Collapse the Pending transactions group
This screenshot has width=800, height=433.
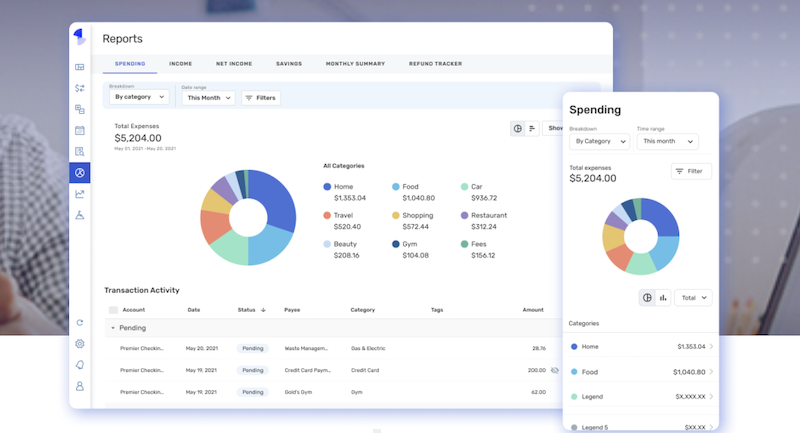click(113, 328)
